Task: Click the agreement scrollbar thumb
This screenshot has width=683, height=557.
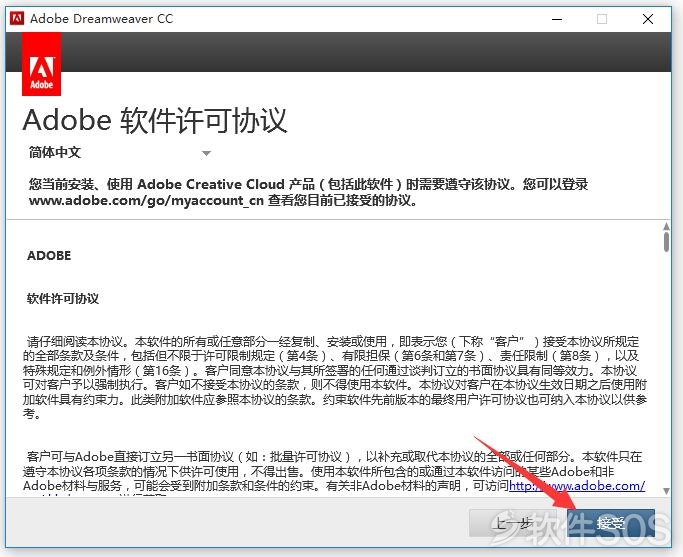Action: pyautogui.click(x=666, y=242)
